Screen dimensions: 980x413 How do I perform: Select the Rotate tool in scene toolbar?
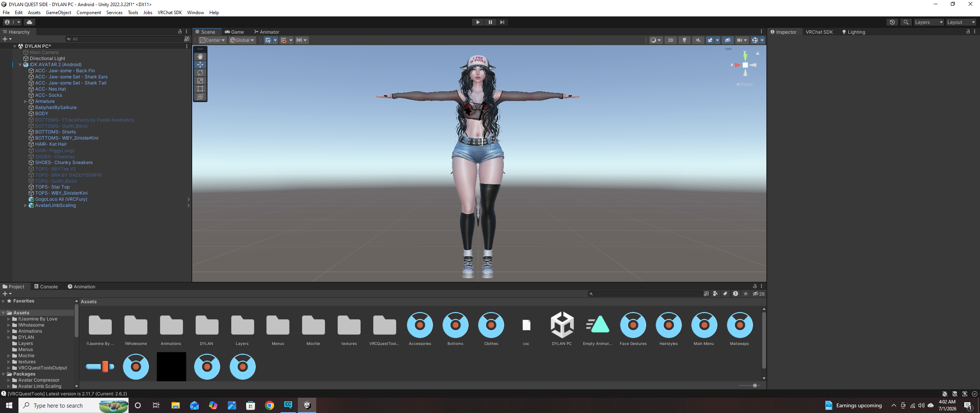tap(200, 73)
